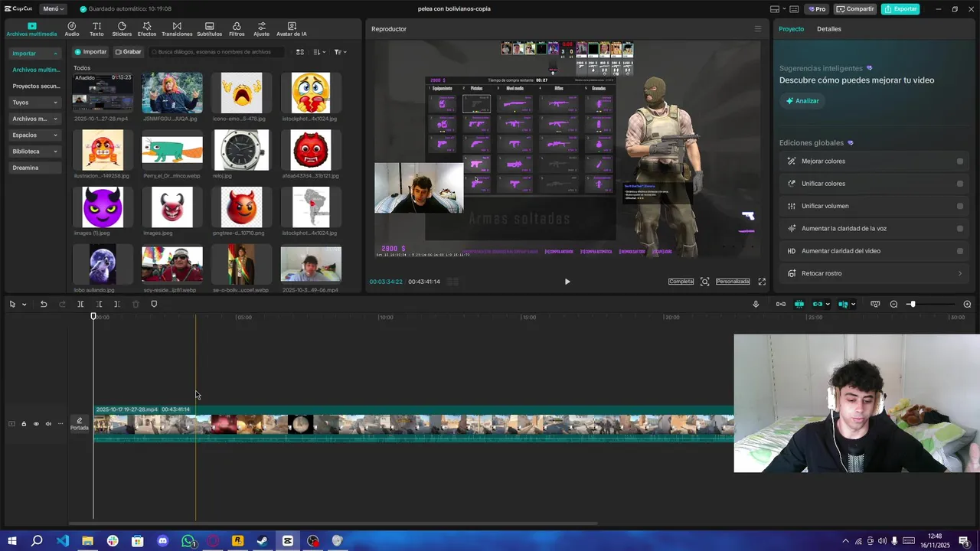
Task: Open the Audio tab in top toolbar
Action: pyautogui.click(x=72, y=29)
